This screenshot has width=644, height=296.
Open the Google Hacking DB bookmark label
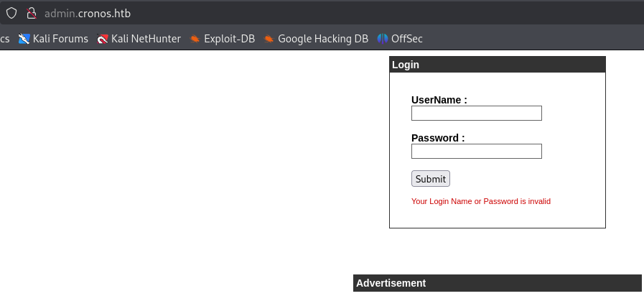click(x=322, y=39)
